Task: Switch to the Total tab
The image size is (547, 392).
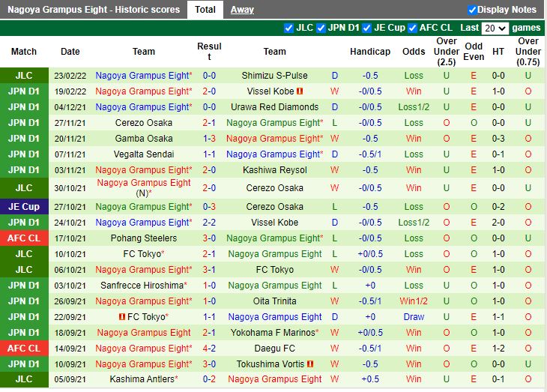Action: click(x=205, y=10)
